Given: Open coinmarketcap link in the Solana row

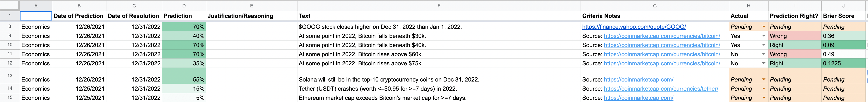Looking at the screenshot, I should [x=639, y=80].
